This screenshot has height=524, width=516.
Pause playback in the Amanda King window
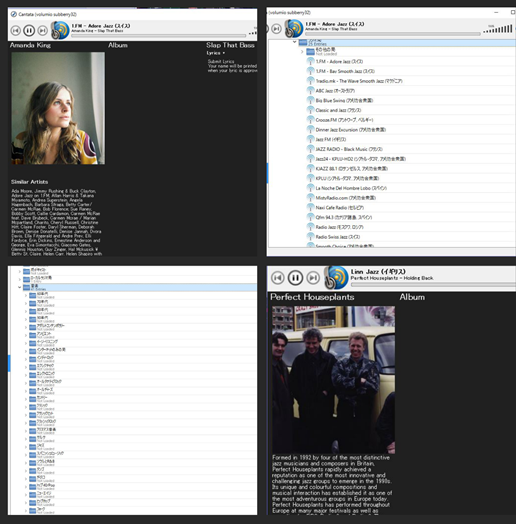click(x=29, y=30)
